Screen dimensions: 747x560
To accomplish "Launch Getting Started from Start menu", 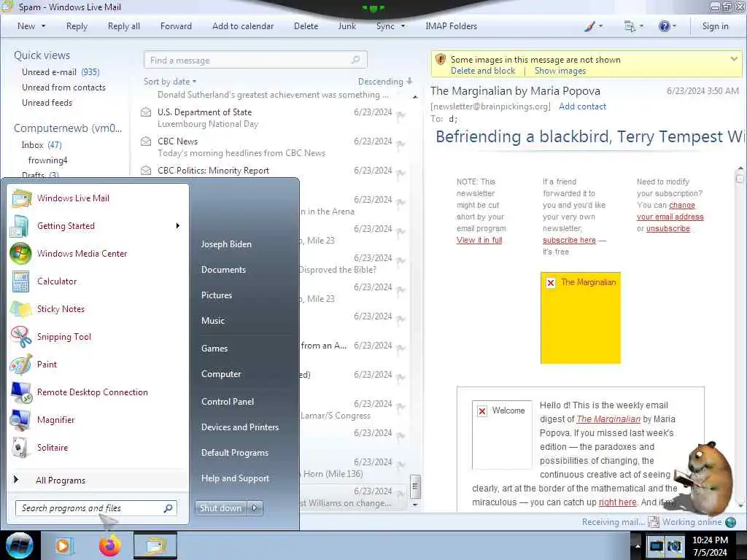I will click(x=66, y=226).
